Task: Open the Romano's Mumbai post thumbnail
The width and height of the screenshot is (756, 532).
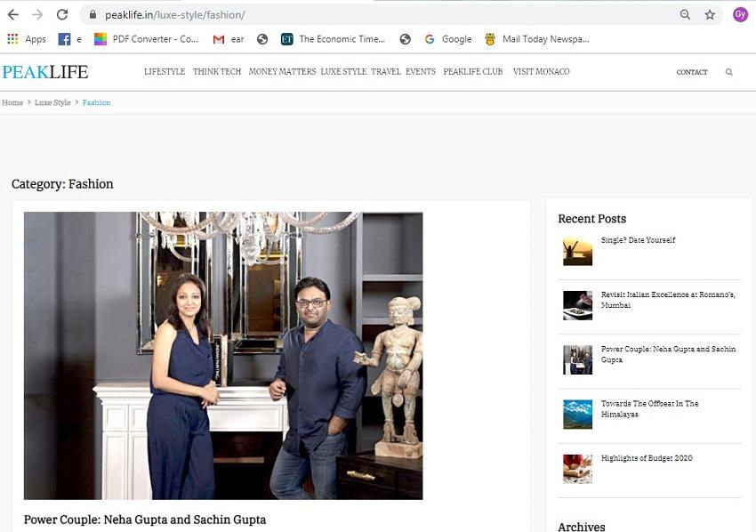Action: [577, 305]
